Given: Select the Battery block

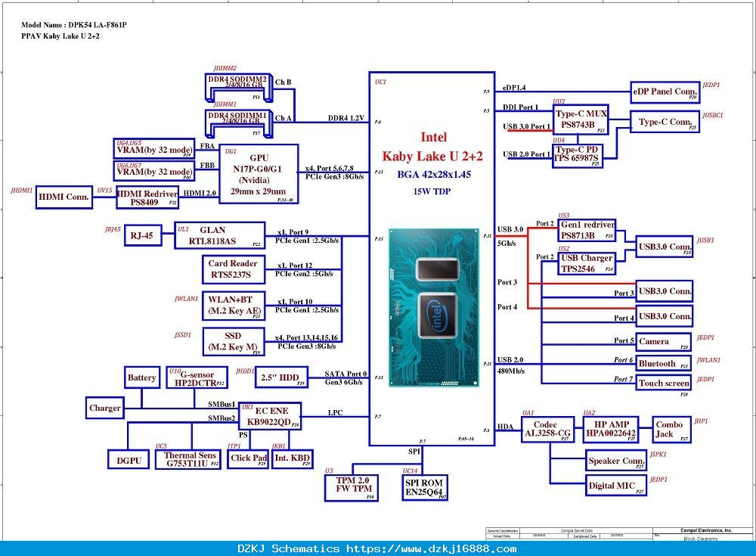Looking at the screenshot, I should pos(142,377).
